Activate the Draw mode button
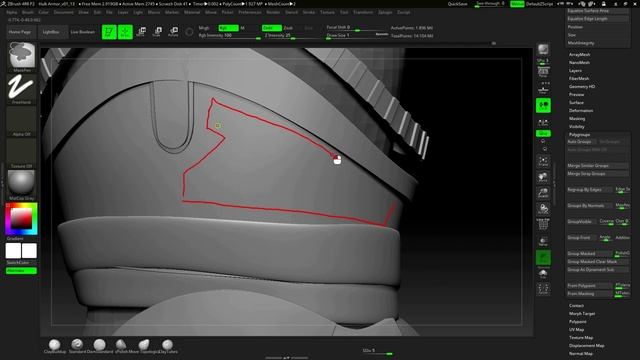Image resolution: width=640 pixels, height=360 pixels. point(125,32)
